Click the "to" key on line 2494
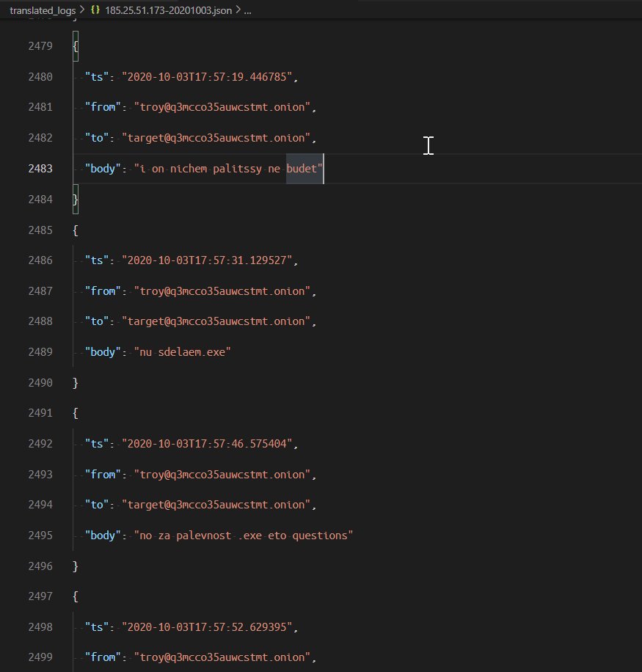 tap(97, 505)
